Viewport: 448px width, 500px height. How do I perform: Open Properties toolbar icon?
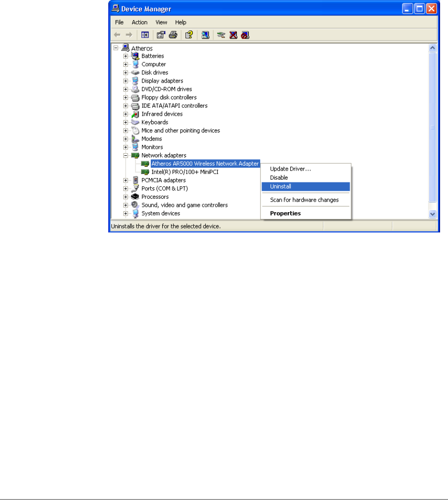161,35
